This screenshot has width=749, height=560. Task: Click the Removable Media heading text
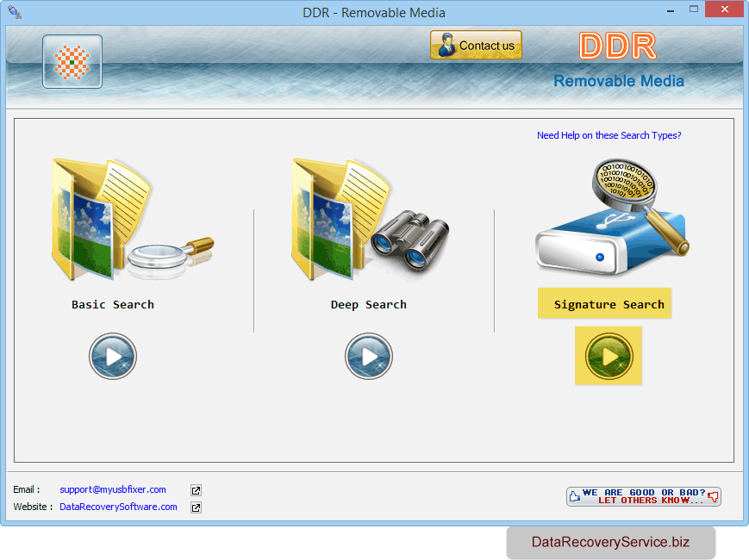click(619, 81)
